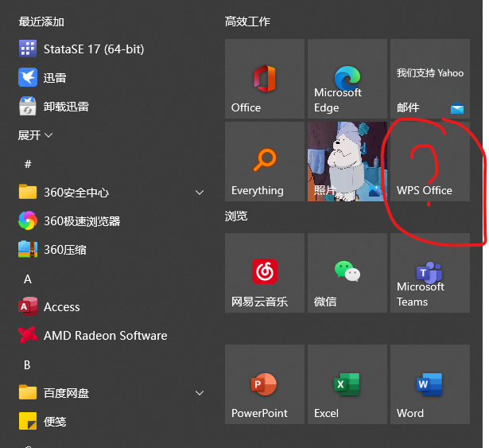
Task: Open the 360安全中心 folder icon
Action: point(28,192)
